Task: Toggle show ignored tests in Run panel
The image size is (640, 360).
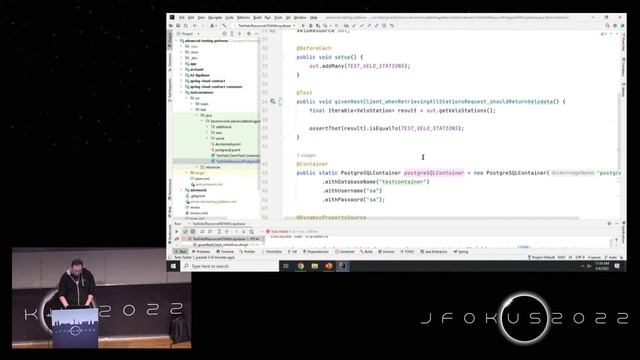Action: 193,231
